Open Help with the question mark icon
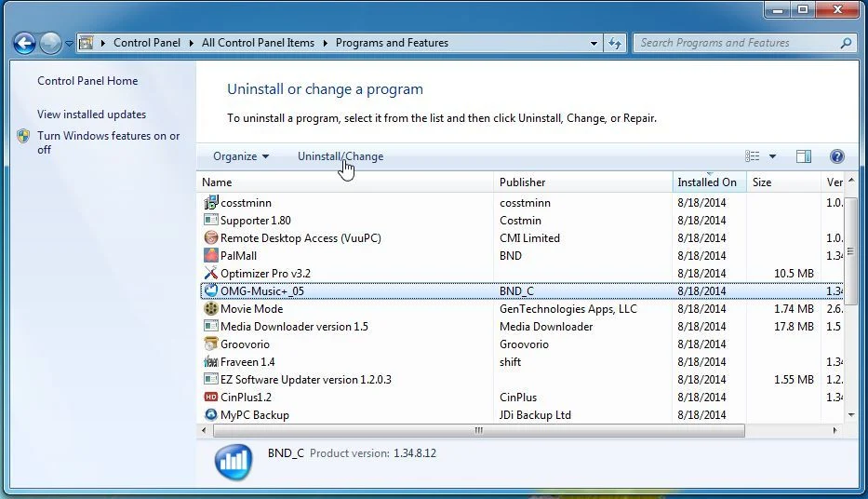This screenshot has width=868, height=499. (837, 156)
